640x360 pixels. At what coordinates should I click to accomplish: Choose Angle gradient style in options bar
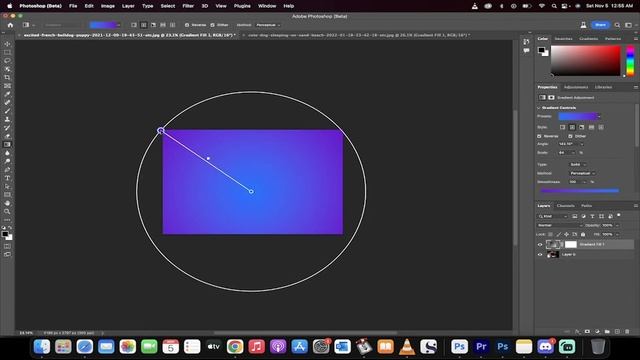point(153,25)
